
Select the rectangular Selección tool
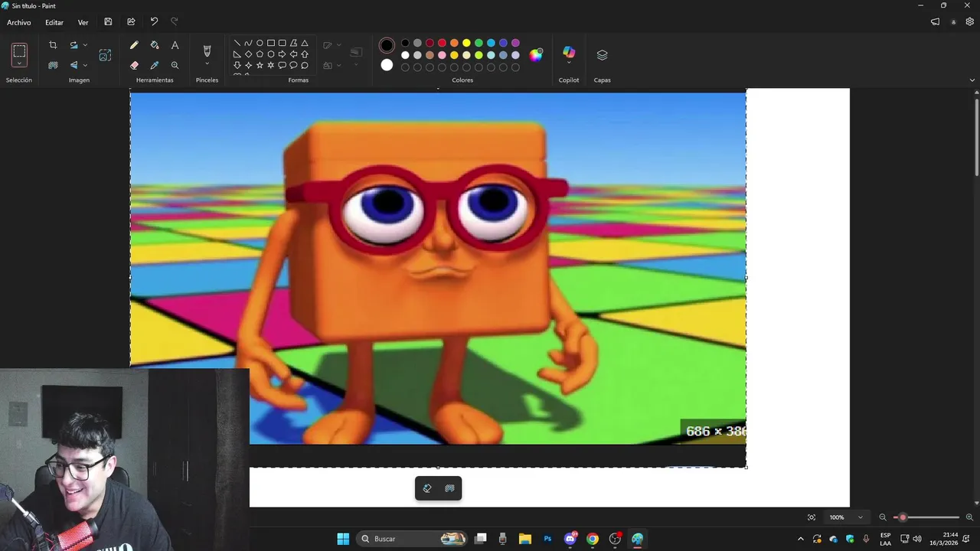coord(19,51)
